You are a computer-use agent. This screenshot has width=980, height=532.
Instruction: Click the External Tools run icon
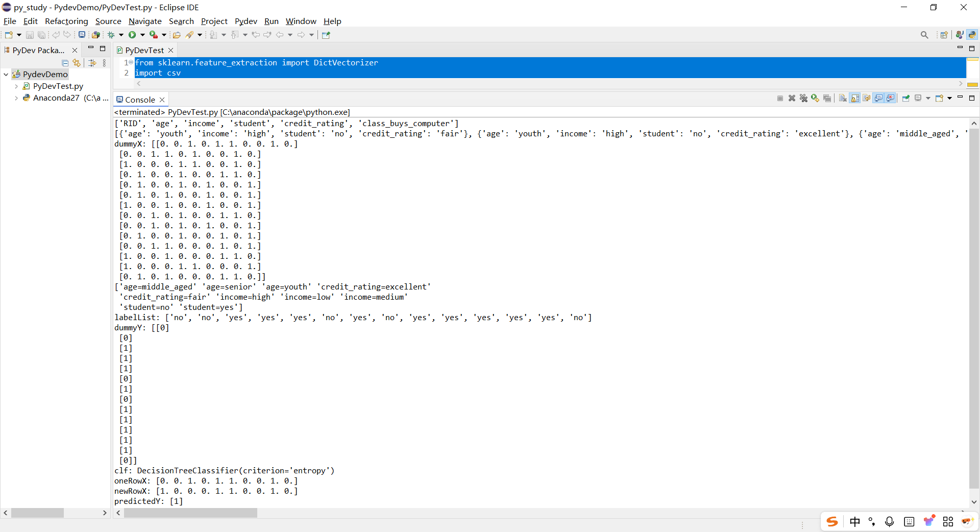coord(153,35)
